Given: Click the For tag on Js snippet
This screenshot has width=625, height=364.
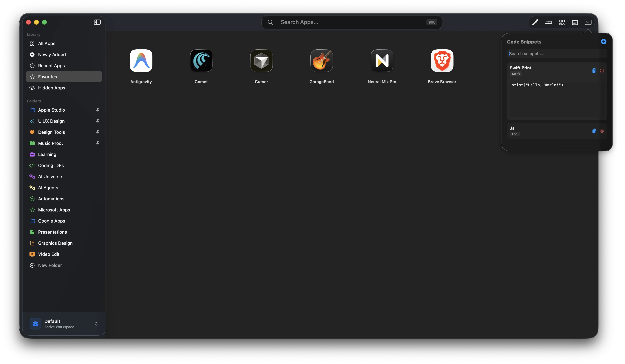Looking at the screenshot, I should (x=514, y=134).
